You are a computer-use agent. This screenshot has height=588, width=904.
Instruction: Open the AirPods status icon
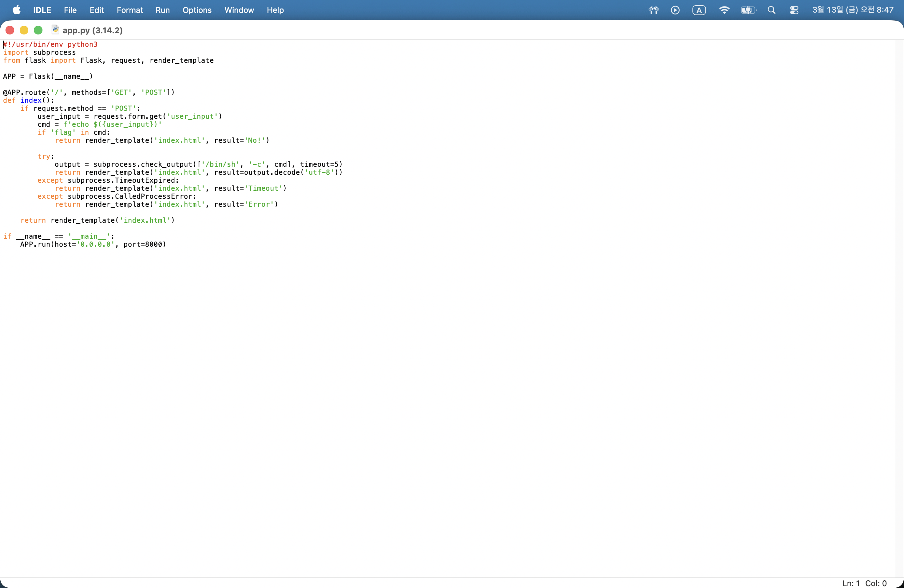click(653, 10)
